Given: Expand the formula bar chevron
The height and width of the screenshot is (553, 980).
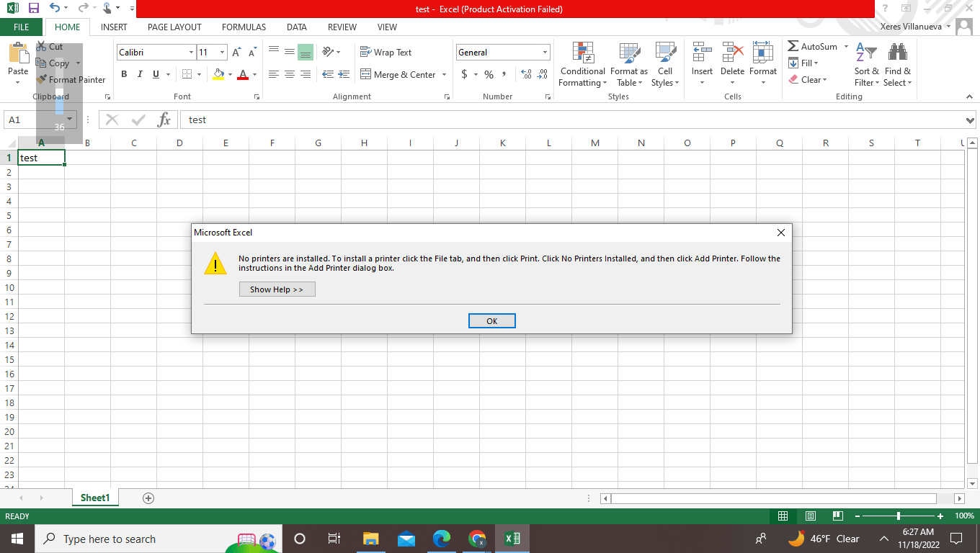Looking at the screenshot, I should (971, 120).
